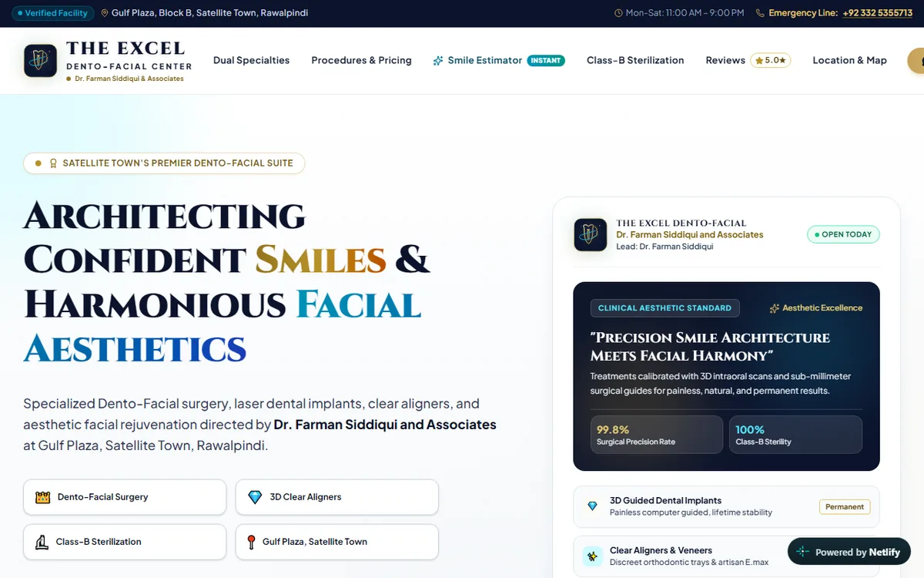Click the diamond icon next to 3D Guided Dental Implants
The width and height of the screenshot is (924, 578).
pos(592,506)
